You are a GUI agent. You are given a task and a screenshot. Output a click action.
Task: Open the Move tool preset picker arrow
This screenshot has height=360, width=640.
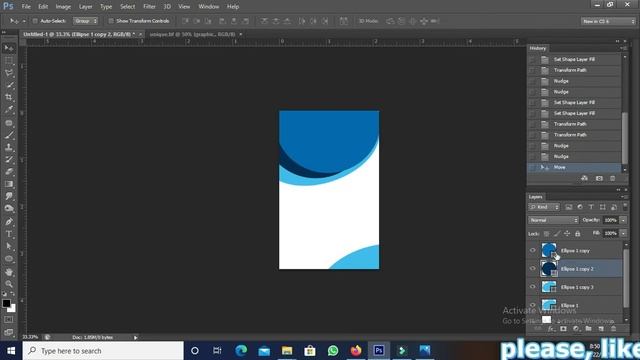(x=24, y=21)
